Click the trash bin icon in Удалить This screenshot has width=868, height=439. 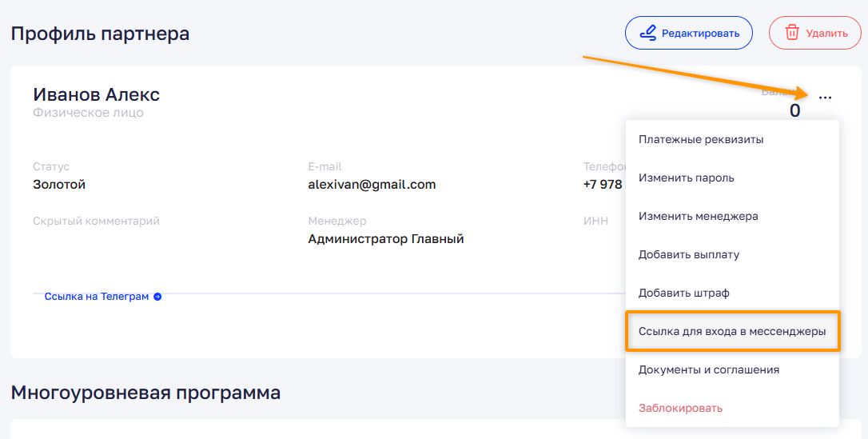(x=792, y=34)
